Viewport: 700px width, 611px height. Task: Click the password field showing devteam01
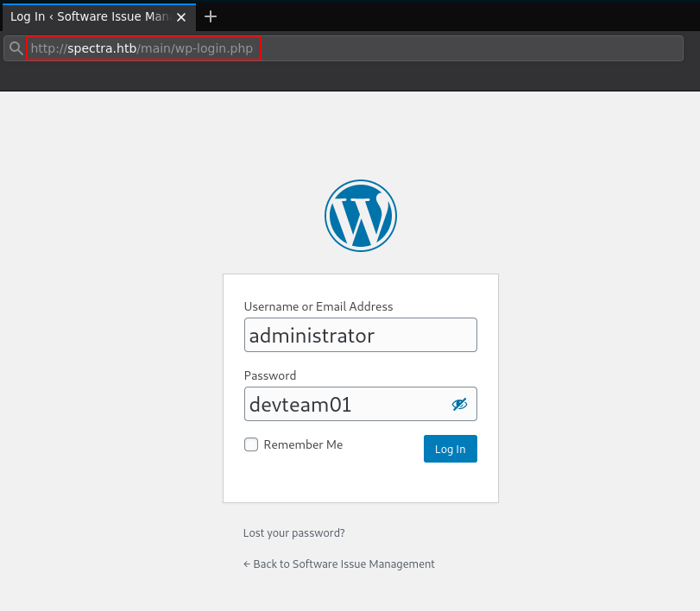[x=345, y=404]
